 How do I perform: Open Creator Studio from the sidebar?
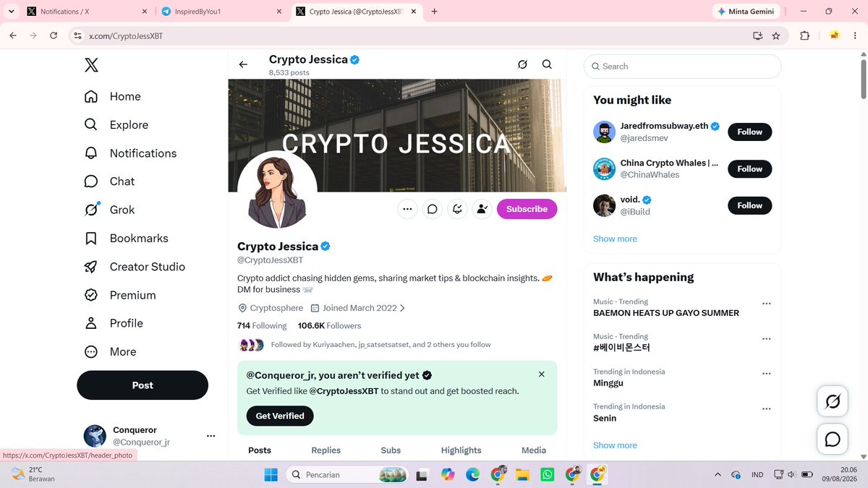tap(135, 267)
